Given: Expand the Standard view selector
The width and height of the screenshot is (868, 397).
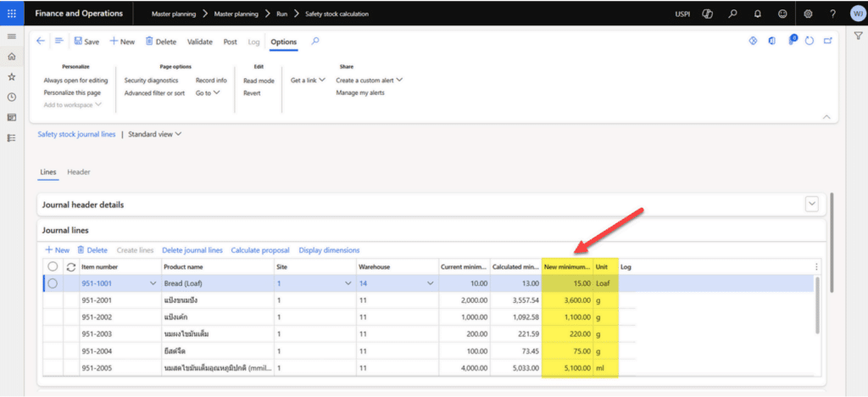Looking at the screenshot, I should [x=154, y=134].
